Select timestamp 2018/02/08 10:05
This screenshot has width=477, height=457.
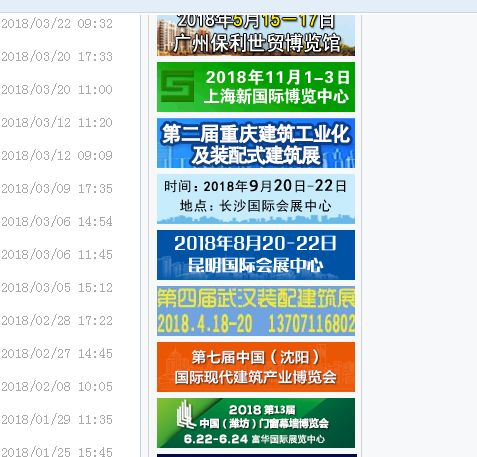pyautogui.click(x=57, y=387)
